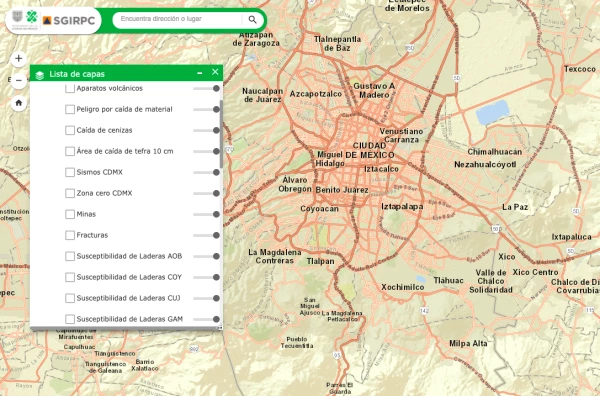
Task: Click the Peligro por caída de material slider
Action: tap(206, 109)
